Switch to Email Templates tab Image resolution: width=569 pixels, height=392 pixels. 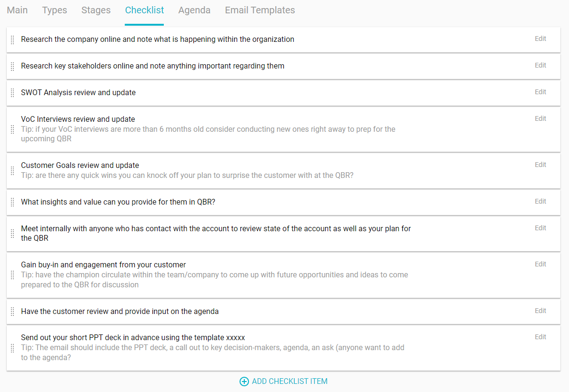260,10
